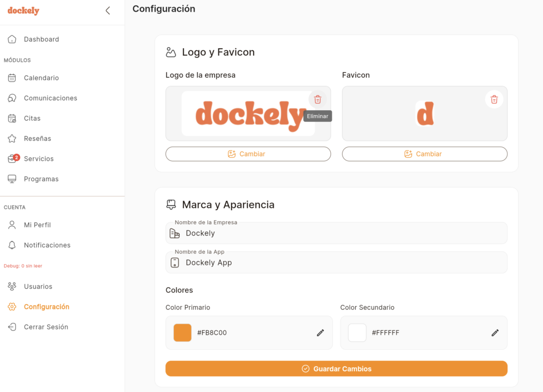Pick the white secondary color swatch
Viewport: 543px width, 392px height.
[357, 333]
